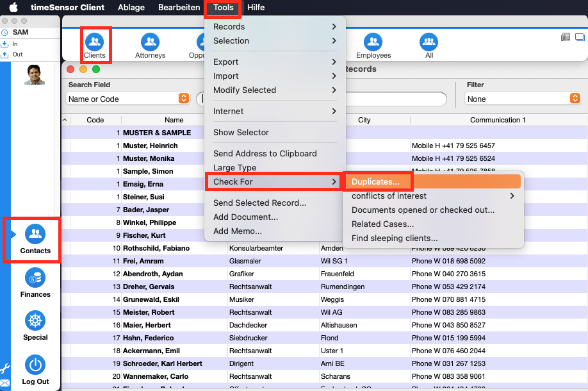Select the Dreher, Gervais record
Screen dimensions: 588x391
(x=324, y=287)
